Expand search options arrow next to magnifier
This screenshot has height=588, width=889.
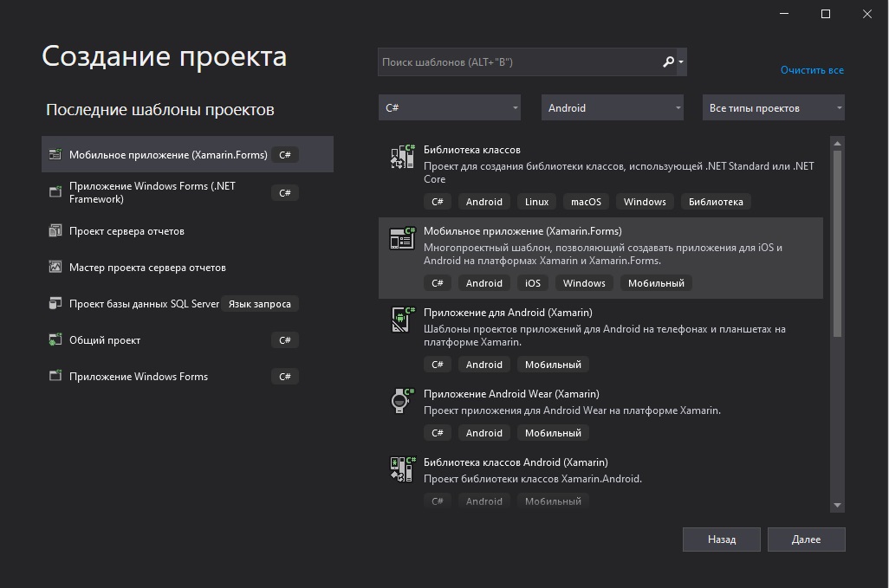[x=681, y=61]
